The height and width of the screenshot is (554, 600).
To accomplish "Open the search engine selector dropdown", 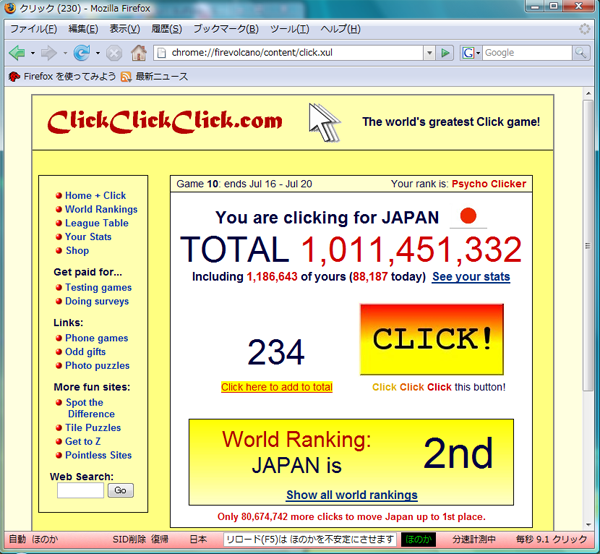I will (478, 53).
